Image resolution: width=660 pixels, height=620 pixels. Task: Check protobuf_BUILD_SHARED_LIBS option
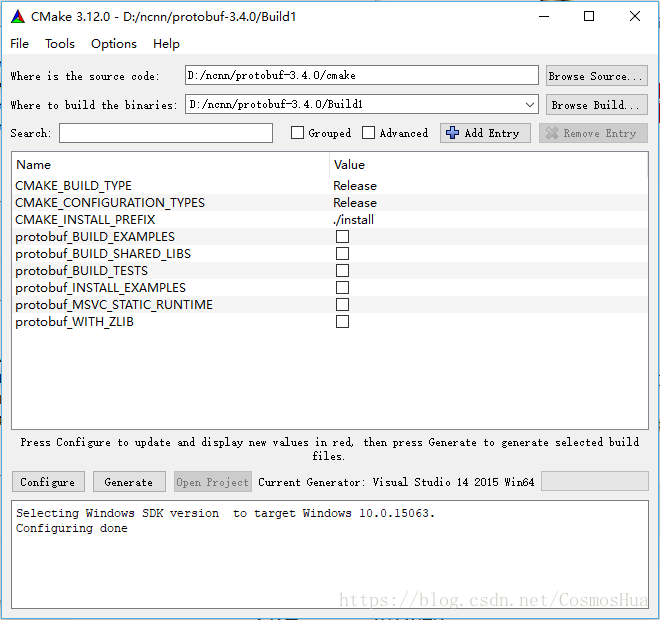tap(342, 253)
